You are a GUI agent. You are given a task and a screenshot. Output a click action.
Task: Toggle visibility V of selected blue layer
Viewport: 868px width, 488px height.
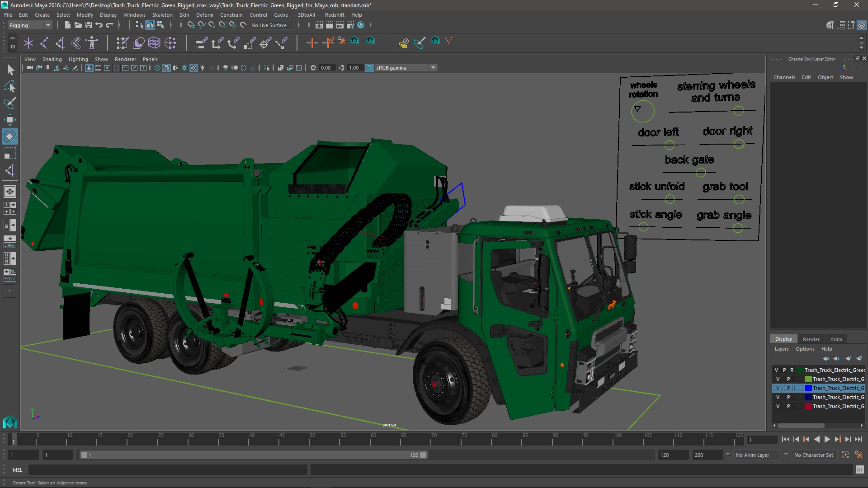coord(778,388)
